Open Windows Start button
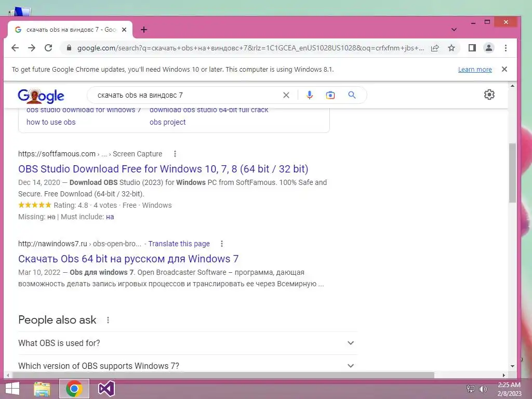The height and width of the screenshot is (399, 532). point(12,389)
